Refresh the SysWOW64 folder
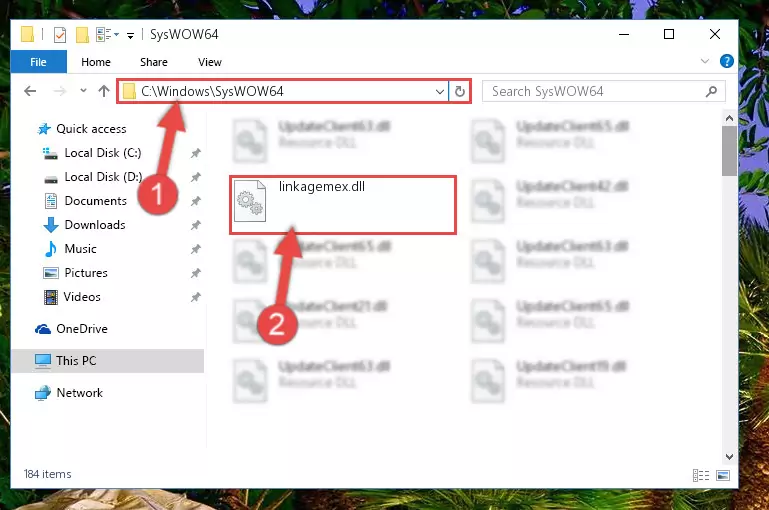The width and height of the screenshot is (769, 510). (460, 92)
